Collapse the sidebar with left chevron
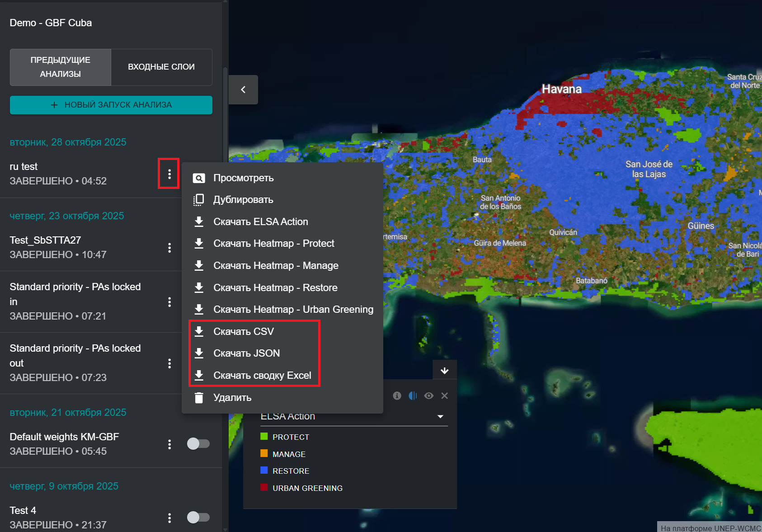This screenshot has height=532, width=762. click(243, 89)
